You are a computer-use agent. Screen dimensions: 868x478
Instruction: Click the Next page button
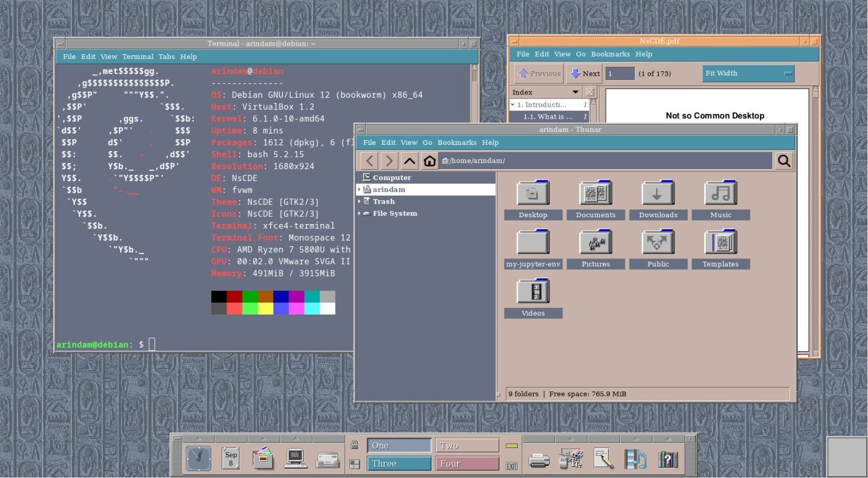pos(585,74)
